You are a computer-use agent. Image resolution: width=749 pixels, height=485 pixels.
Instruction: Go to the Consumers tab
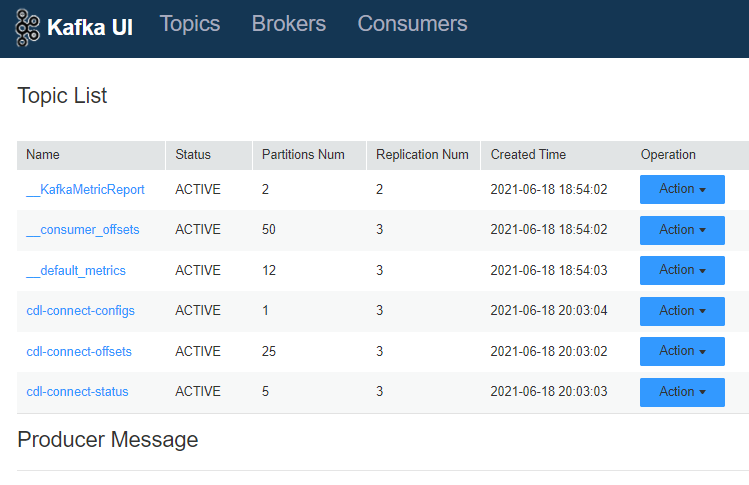click(412, 24)
